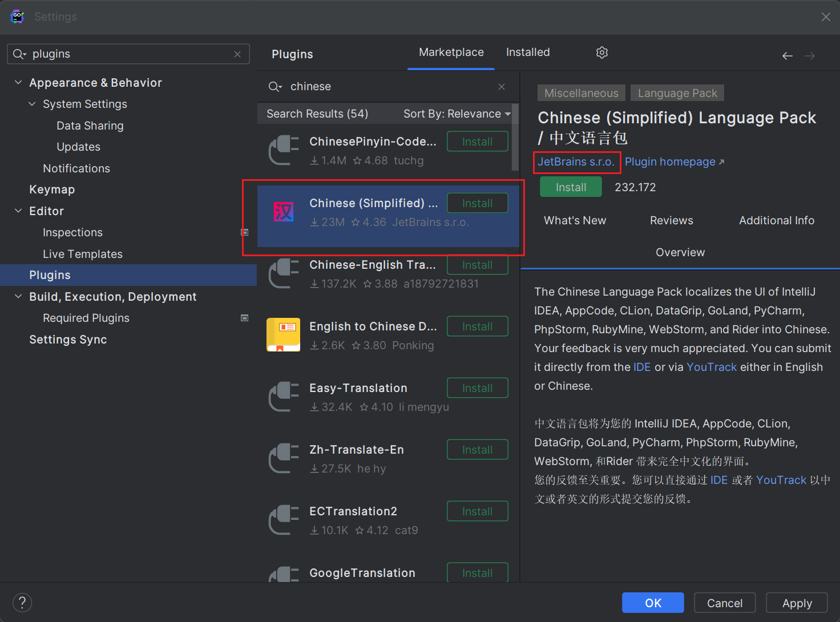Click the Miscellaneous category tag
Viewport: 840px width, 622px height.
click(581, 93)
